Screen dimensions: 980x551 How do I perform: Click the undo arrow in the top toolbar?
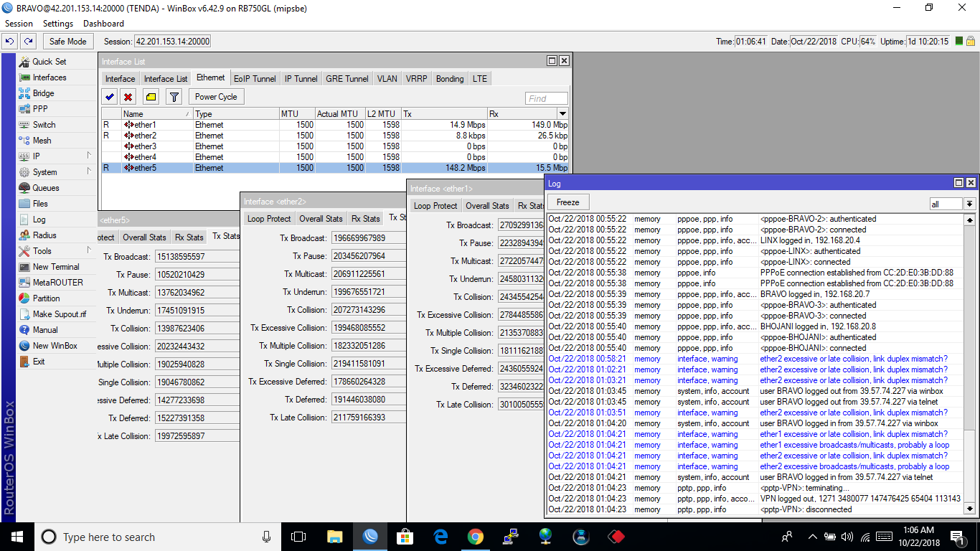9,41
